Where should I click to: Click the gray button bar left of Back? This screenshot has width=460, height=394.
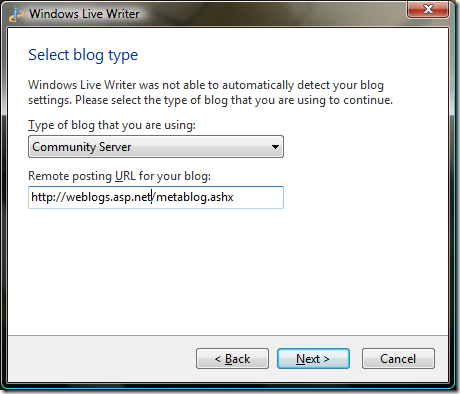[102, 359]
